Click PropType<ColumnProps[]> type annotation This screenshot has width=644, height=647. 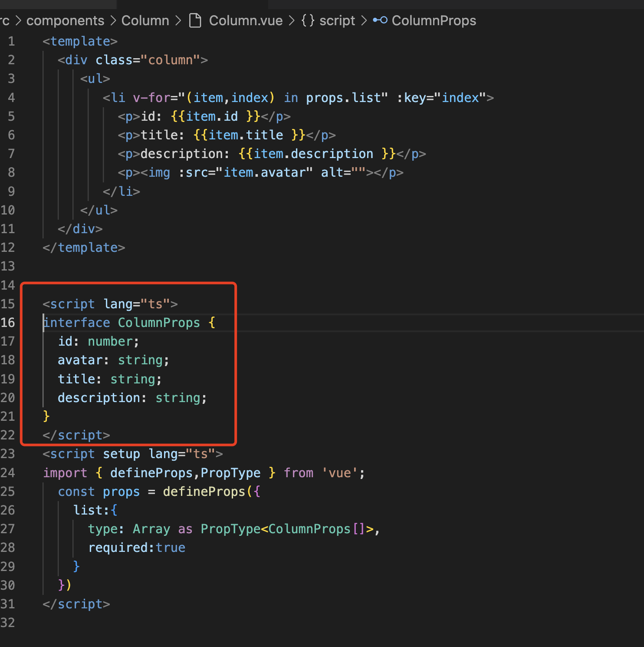click(287, 529)
